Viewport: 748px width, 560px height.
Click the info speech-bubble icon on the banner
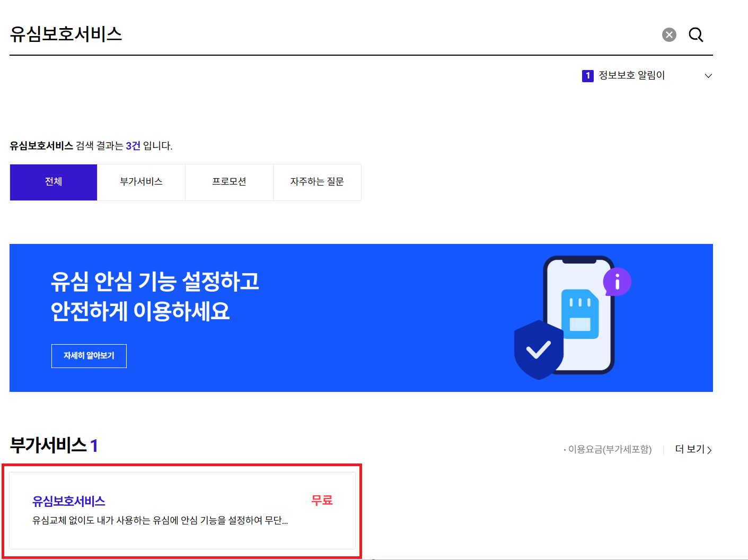point(617,282)
